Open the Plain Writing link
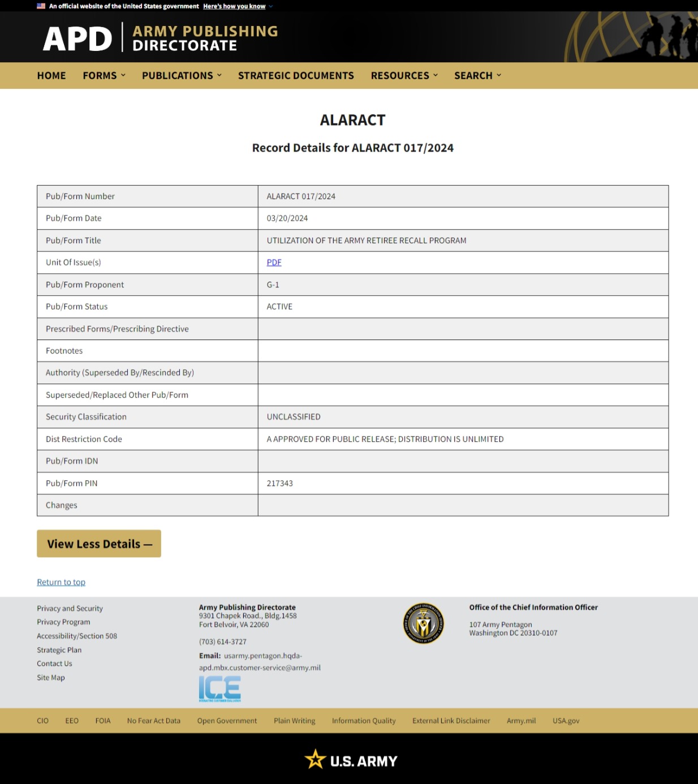698x784 pixels. [295, 721]
